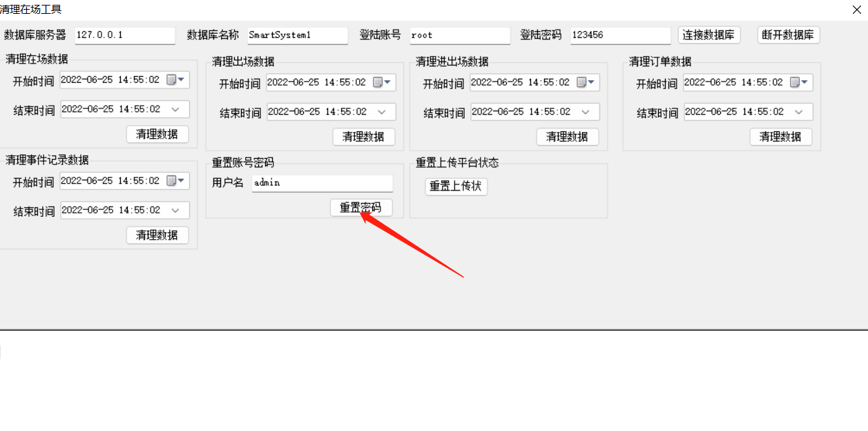The height and width of the screenshot is (431, 868).
Task: Expand 结束时间 dropdown in 清理在场数据
Action: [x=175, y=109]
